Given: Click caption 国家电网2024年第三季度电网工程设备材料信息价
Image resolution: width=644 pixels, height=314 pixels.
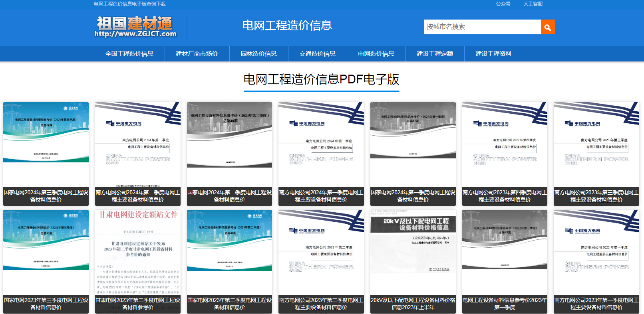Looking at the screenshot, I should 46,196.
